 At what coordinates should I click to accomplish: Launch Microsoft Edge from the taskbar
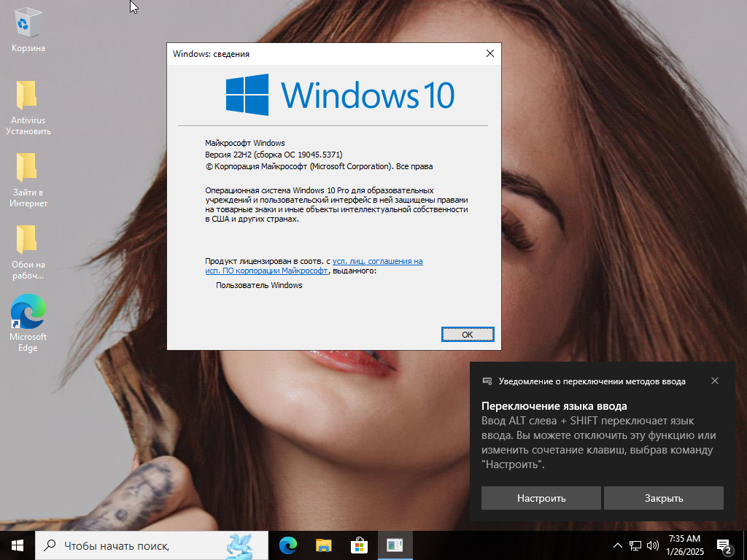(288, 545)
